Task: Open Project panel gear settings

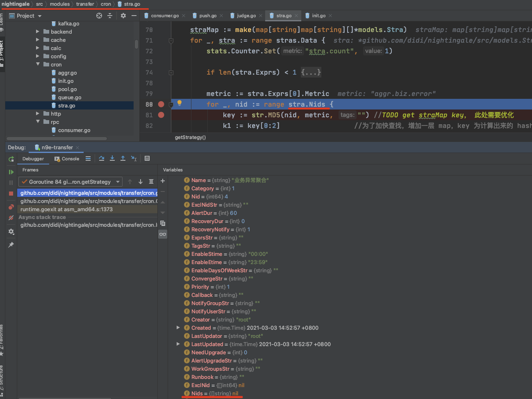Action: click(x=123, y=16)
